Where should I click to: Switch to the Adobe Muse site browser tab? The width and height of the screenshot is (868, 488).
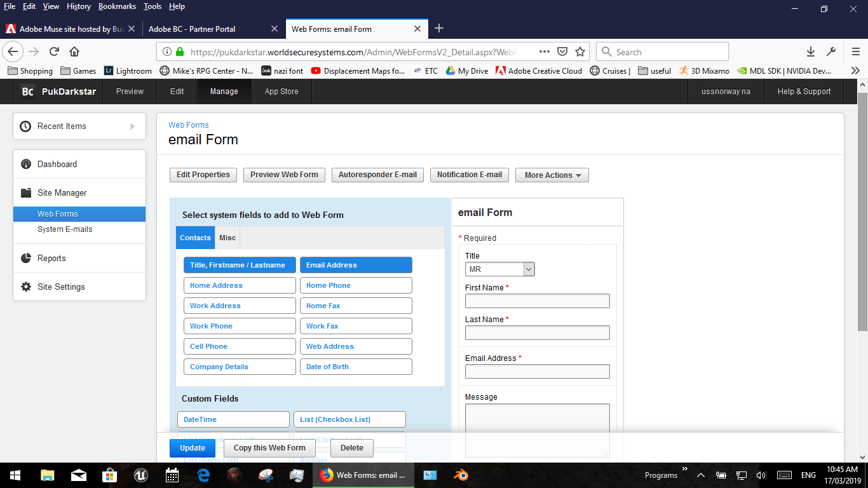point(70,29)
